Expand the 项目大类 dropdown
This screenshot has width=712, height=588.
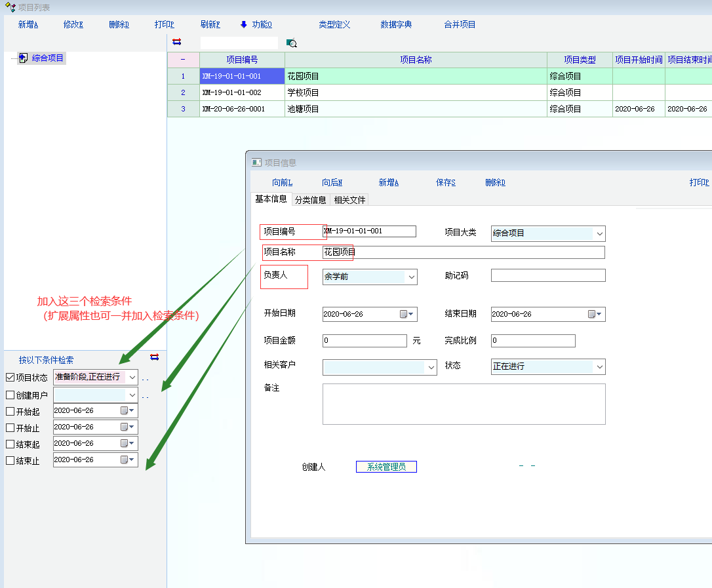[x=599, y=234]
